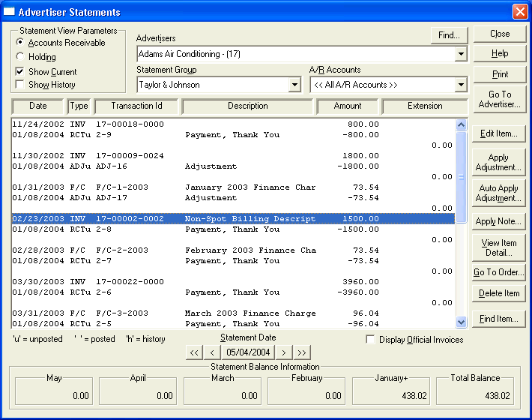The image size is (532, 420).
Task: Click the January+ balance value 438.02
Action: [x=414, y=396]
